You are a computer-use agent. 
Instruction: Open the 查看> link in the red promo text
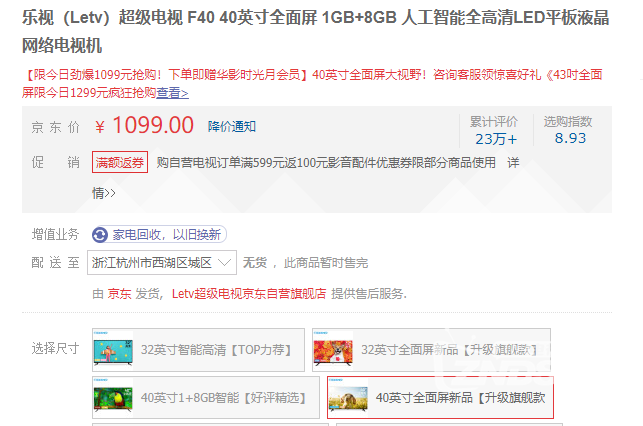172,93
